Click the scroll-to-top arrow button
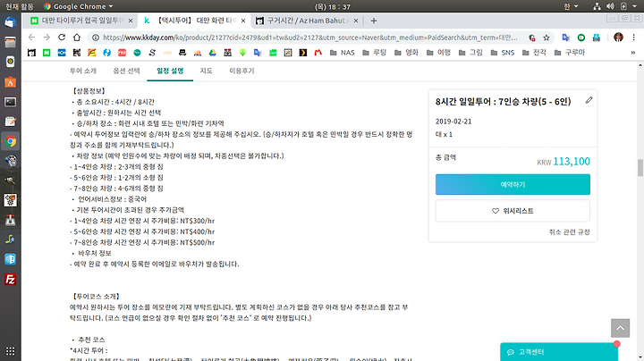644x361 pixels. (620, 328)
